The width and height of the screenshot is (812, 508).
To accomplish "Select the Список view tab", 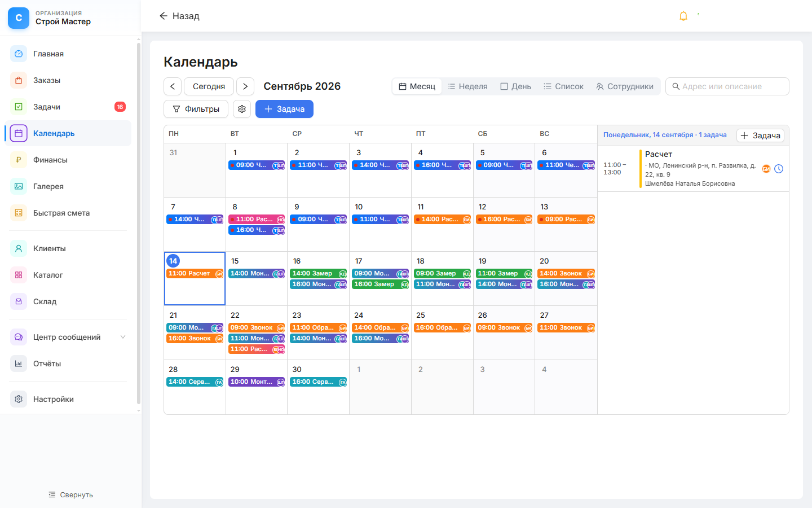I will tap(563, 86).
